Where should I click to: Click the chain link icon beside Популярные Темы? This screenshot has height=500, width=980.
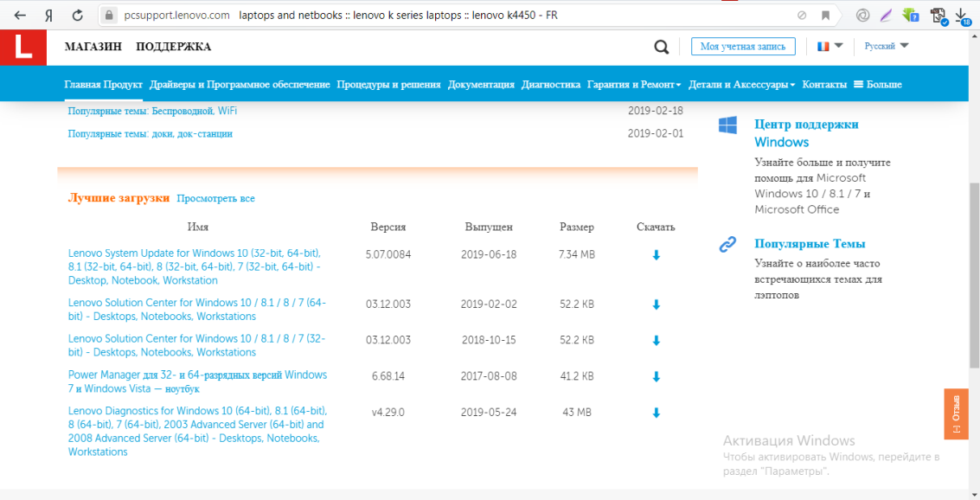click(727, 244)
